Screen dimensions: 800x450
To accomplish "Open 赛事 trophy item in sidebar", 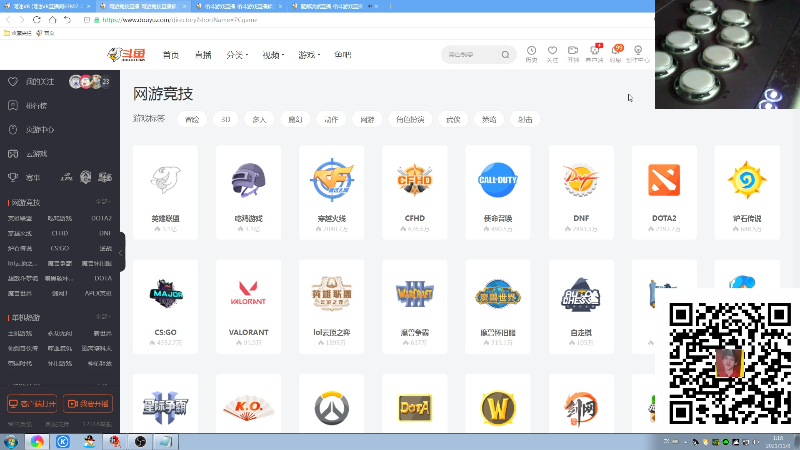I will point(33,178).
